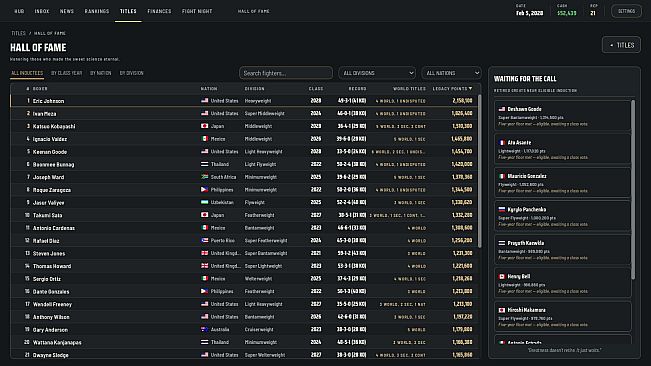Open the RANKINGS tab
Screen dimensions: 651x366
tap(97, 11)
